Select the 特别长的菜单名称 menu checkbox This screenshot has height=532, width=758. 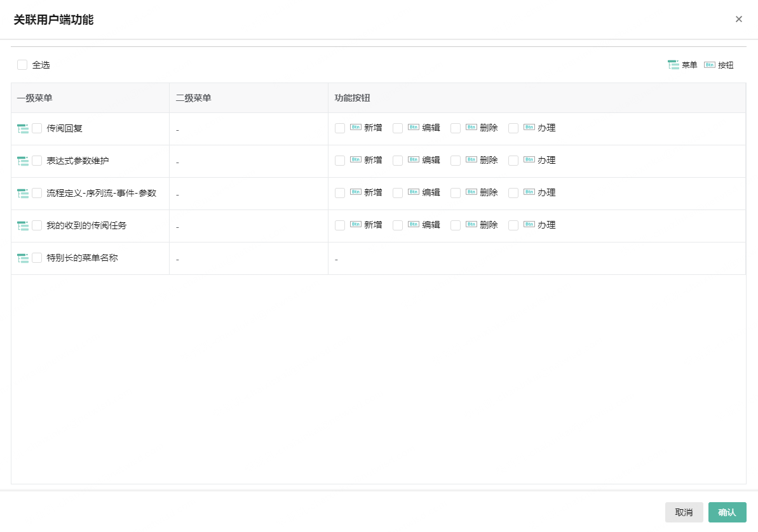click(37, 258)
